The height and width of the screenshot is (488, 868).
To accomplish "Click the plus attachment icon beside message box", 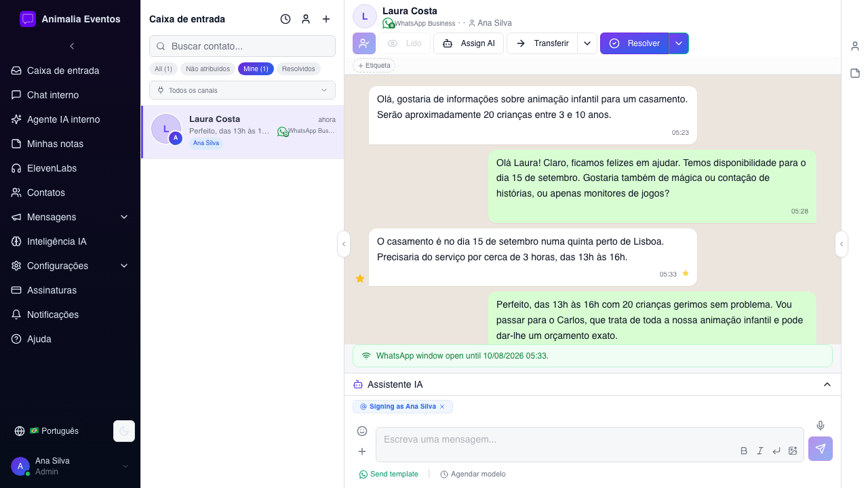I will point(362,451).
